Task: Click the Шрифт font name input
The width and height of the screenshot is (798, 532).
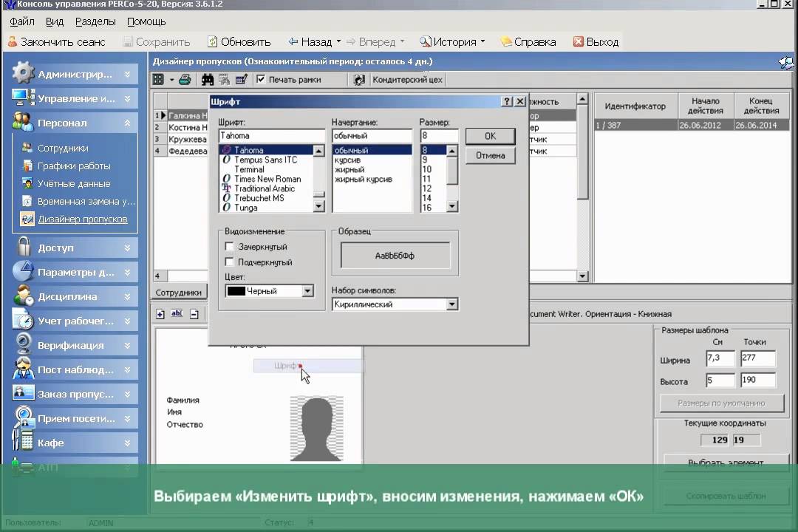Action: (272, 136)
